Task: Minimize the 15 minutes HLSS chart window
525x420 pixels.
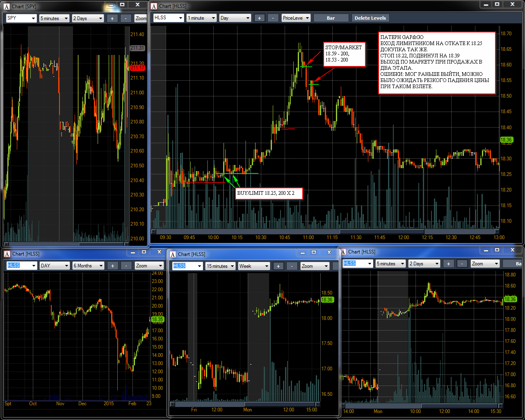Action: click(303, 252)
